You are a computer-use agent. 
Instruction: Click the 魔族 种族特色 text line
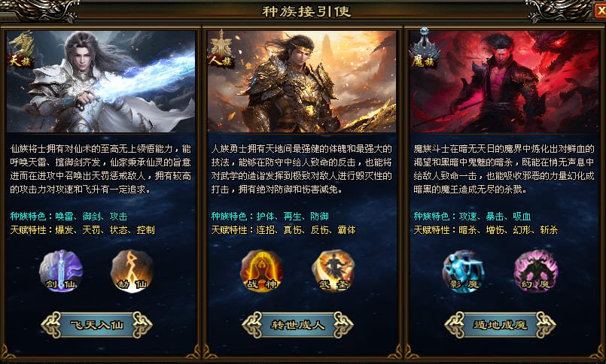pos(472,216)
